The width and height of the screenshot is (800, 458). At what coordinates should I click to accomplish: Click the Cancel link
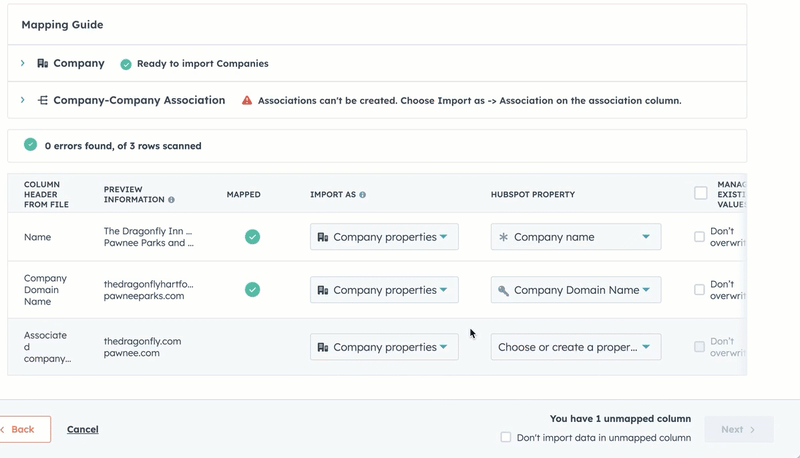[x=82, y=429]
